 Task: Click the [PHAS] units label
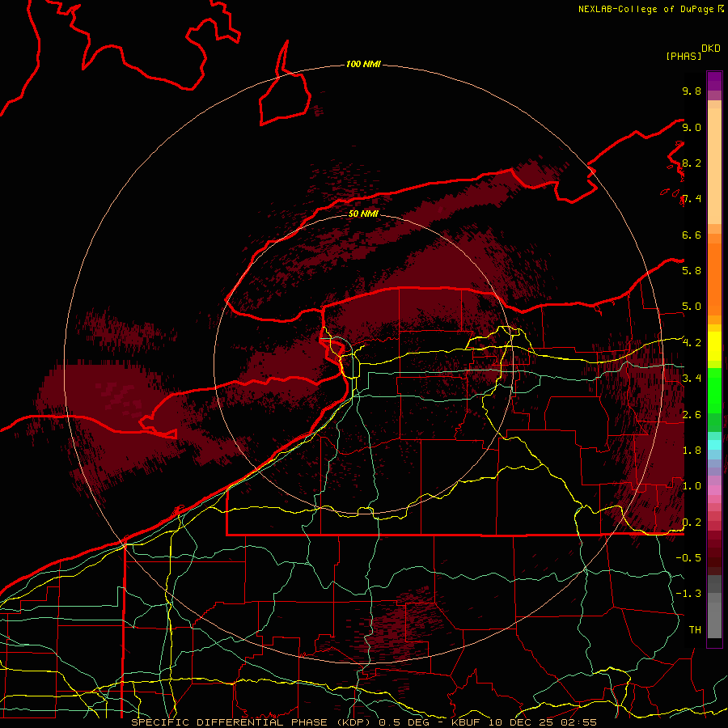(x=684, y=56)
